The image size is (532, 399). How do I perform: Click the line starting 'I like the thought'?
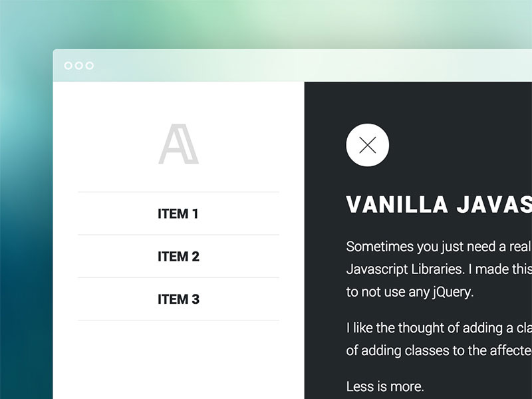(x=439, y=328)
